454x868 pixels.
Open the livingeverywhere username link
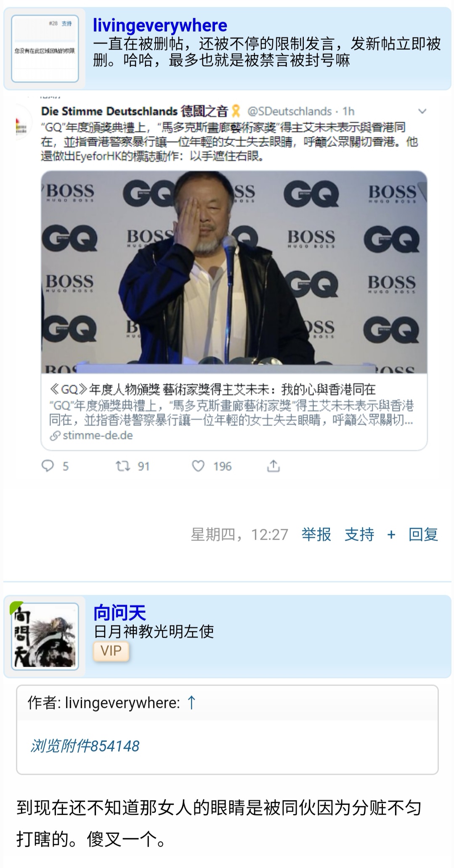[x=160, y=26]
